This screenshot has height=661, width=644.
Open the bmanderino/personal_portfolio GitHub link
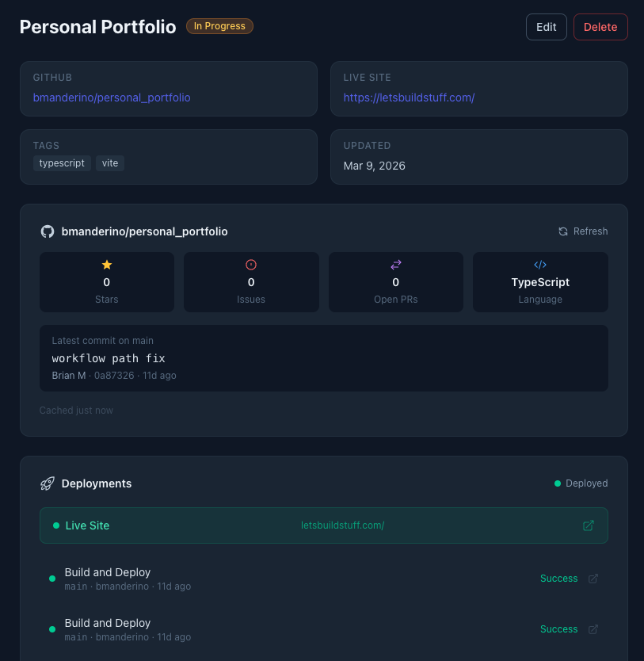(x=111, y=97)
